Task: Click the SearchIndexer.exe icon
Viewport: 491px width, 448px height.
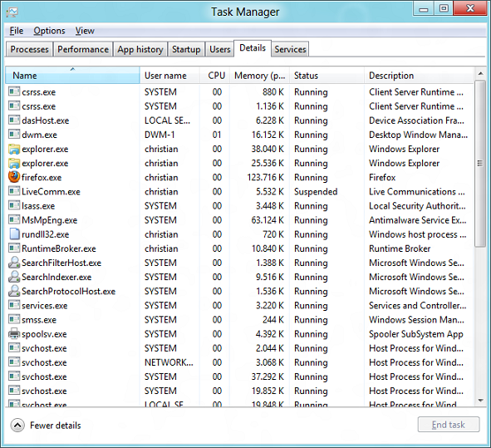Action: pyautogui.click(x=14, y=277)
